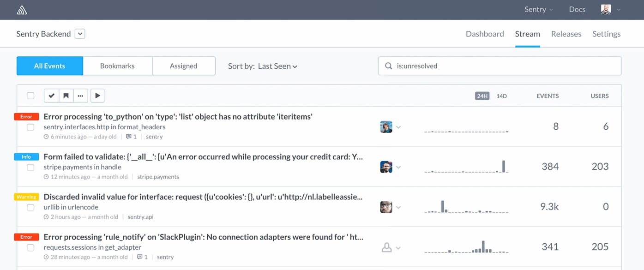
Task: Click assignee avatar on 'to_python' error row
Action: [386, 127]
